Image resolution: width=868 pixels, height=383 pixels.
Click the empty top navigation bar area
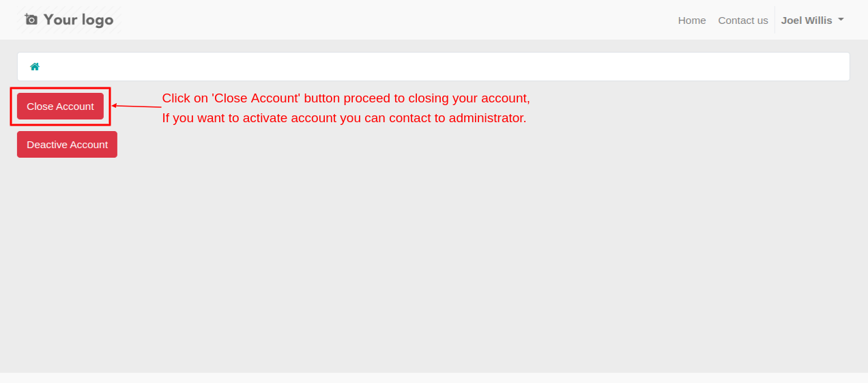click(x=396, y=20)
